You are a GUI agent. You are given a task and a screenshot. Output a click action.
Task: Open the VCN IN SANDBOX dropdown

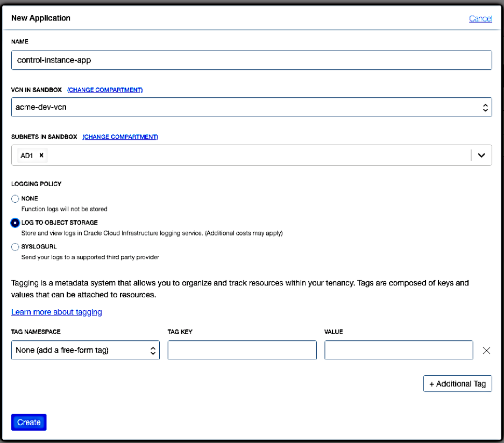[252, 107]
